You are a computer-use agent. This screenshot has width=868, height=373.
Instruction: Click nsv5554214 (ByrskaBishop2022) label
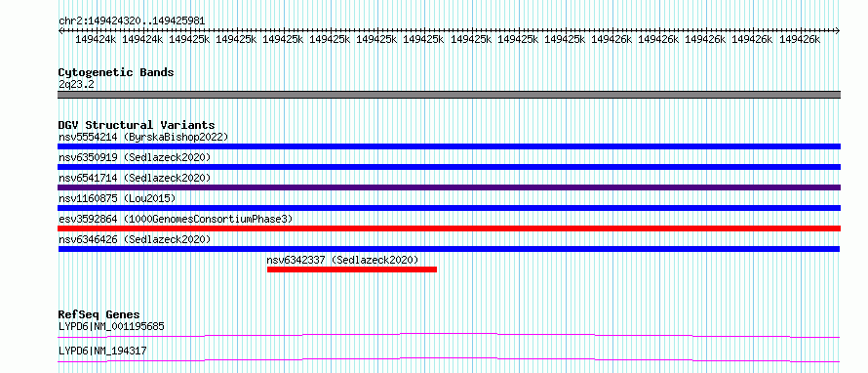143,137
